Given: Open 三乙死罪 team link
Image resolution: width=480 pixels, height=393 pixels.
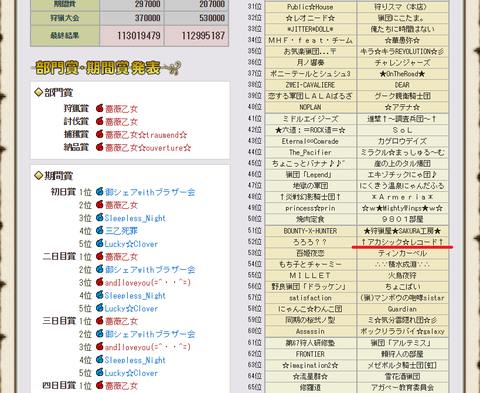Looking at the screenshot, I should pyautogui.click(x=121, y=231).
